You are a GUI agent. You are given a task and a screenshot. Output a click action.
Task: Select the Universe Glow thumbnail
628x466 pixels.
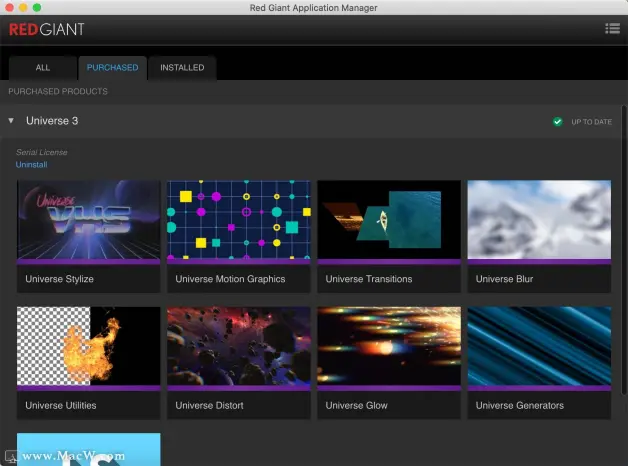click(389, 346)
